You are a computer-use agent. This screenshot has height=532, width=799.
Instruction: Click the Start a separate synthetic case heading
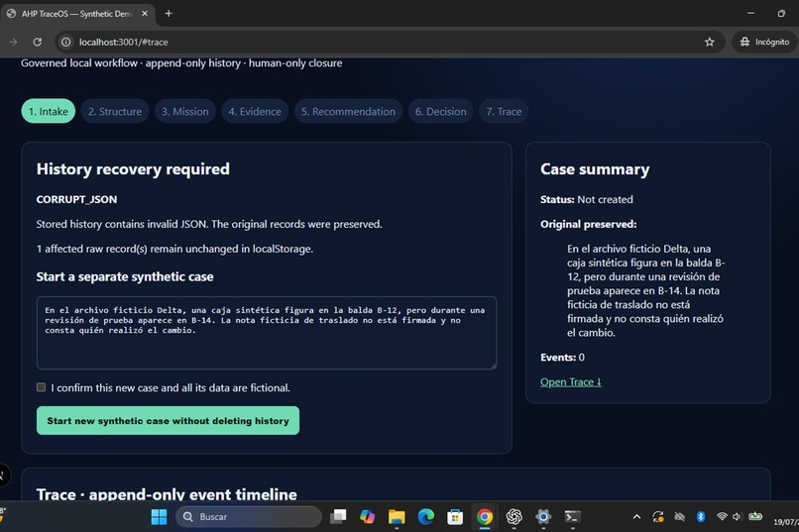(x=125, y=276)
